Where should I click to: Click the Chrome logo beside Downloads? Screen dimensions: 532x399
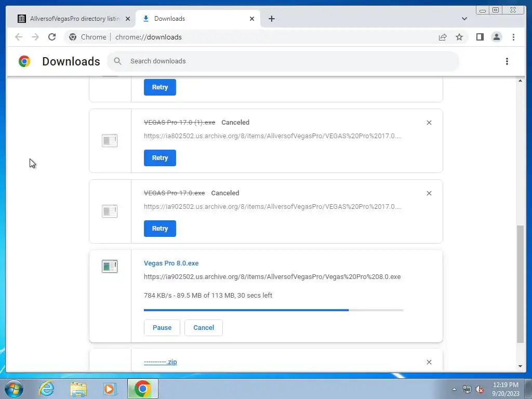click(24, 61)
